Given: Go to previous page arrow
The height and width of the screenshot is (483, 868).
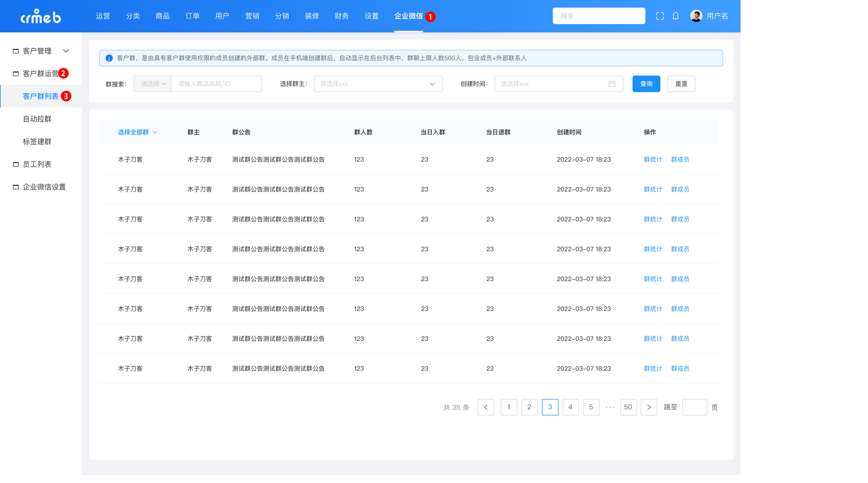Looking at the screenshot, I should (486, 407).
